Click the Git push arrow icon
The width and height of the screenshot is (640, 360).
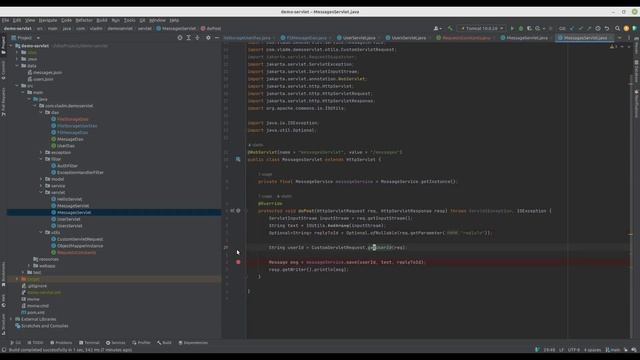[589, 29]
